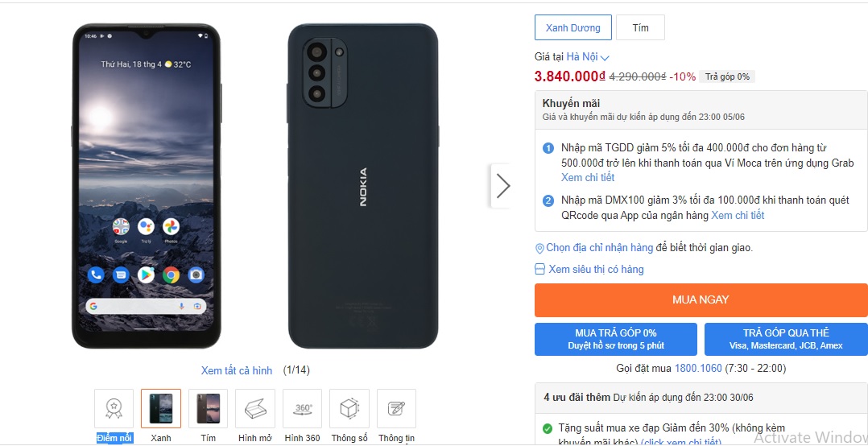Screen dimensions: 868x446
Task: Switch to the Tím color thumbnail
Action: click(208, 409)
